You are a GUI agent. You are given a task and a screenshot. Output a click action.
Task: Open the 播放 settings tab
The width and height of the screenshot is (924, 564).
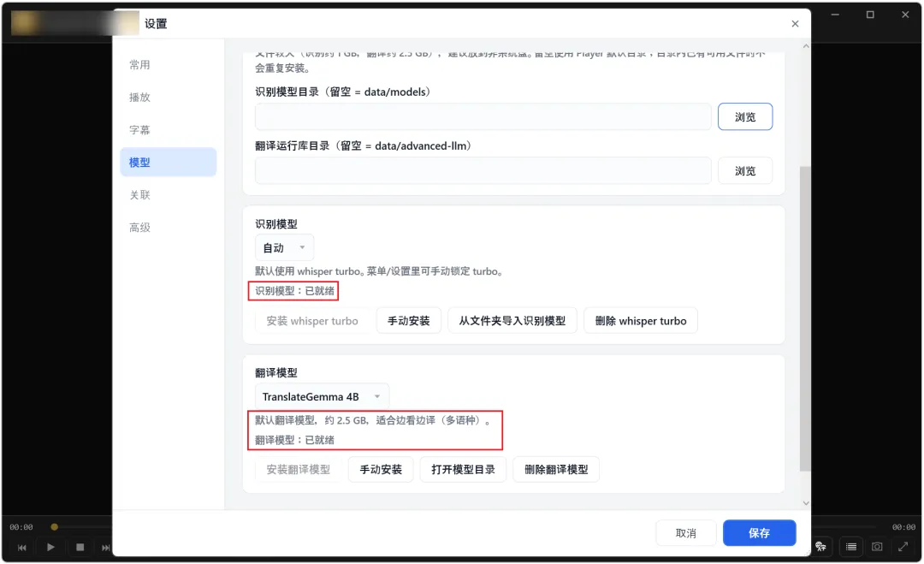point(139,98)
